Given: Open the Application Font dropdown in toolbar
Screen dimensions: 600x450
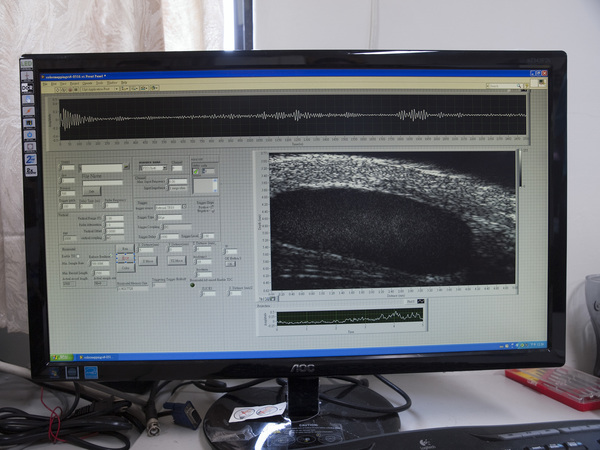Looking at the screenshot, I should [102, 89].
